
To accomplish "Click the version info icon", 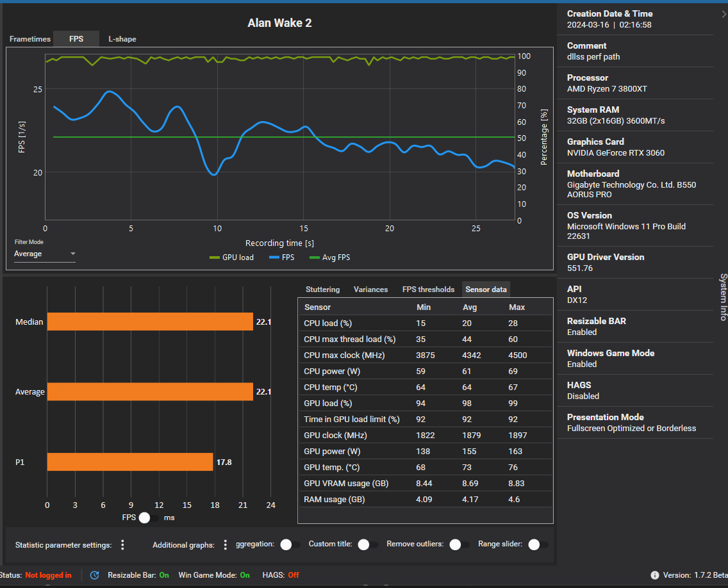I will 655,575.
